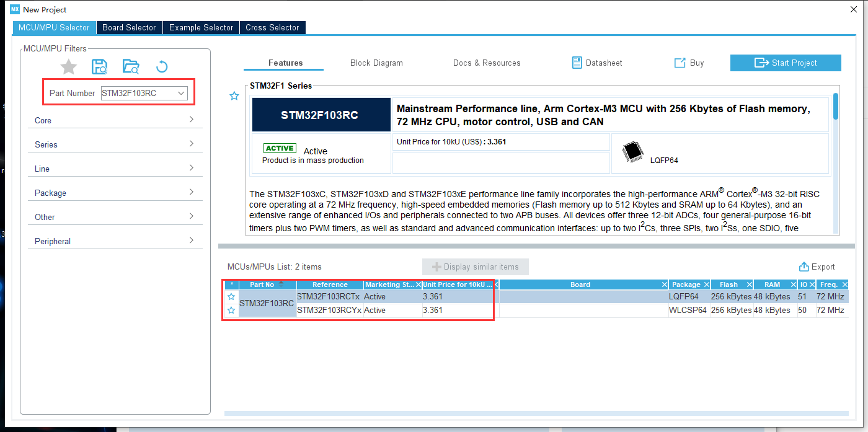868x432 pixels.
Task: Open the Datasheet link
Action: click(x=596, y=63)
